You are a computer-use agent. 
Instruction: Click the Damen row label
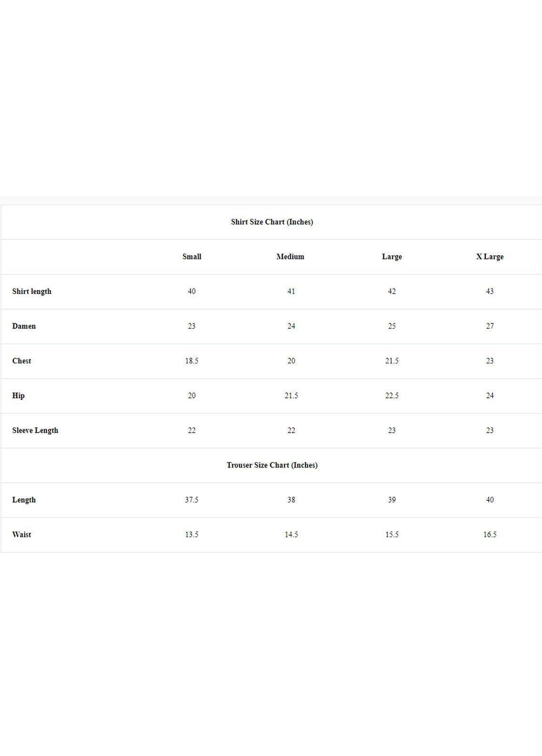24,326
